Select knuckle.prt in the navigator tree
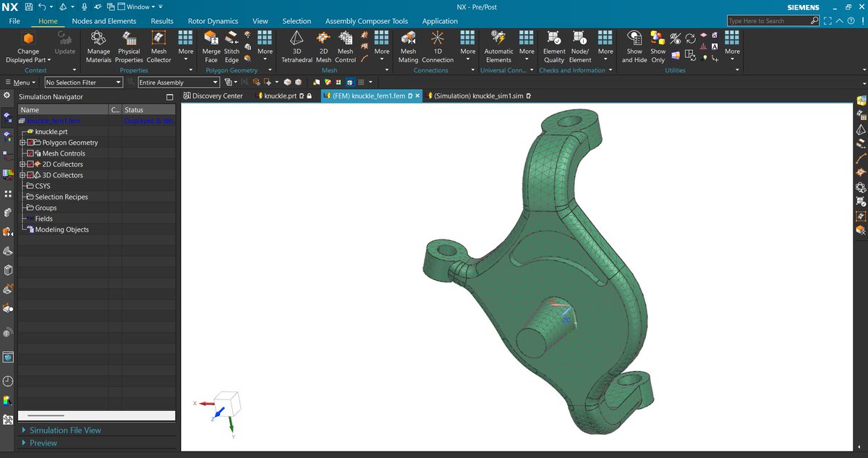Screen dimensions: 868x458 51,132
